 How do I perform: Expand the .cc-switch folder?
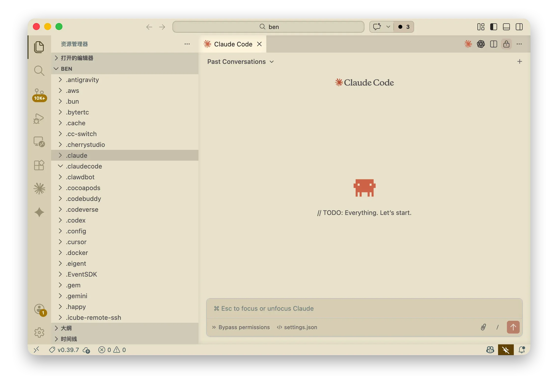pyautogui.click(x=125, y=134)
